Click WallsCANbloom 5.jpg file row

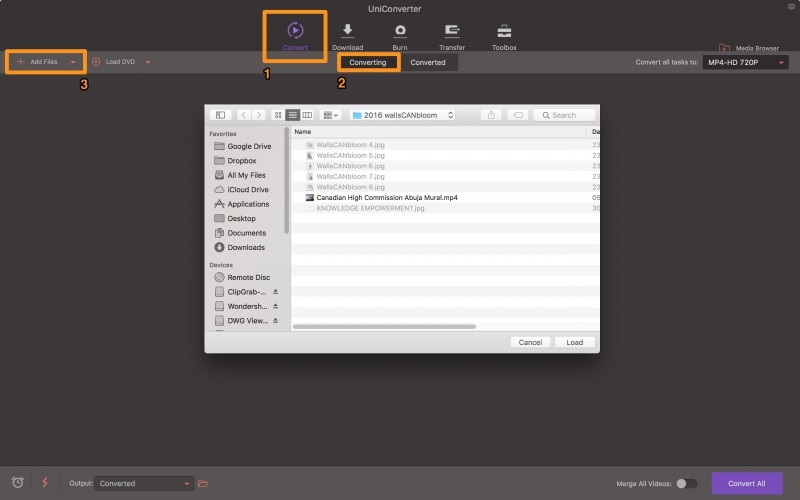pyautogui.click(x=445, y=155)
